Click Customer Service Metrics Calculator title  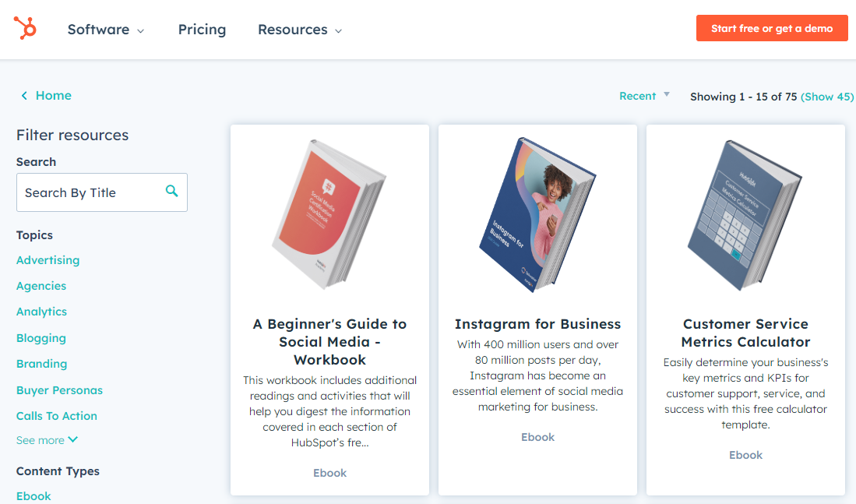point(745,333)
